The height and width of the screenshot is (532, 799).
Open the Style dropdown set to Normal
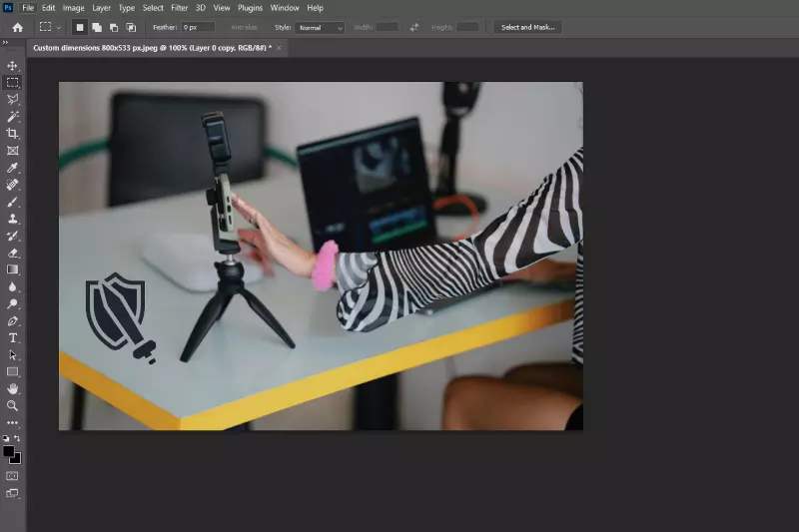[x=320, y=28]
